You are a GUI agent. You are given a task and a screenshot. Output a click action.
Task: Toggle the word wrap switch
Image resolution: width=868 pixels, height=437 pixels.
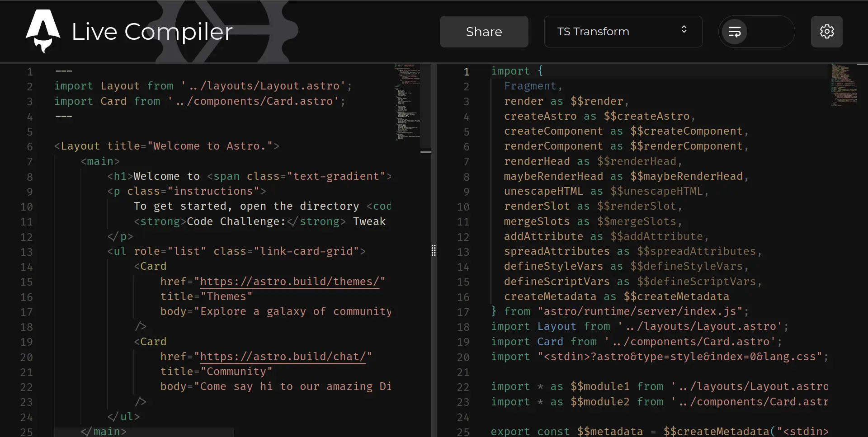coord(756,32)
